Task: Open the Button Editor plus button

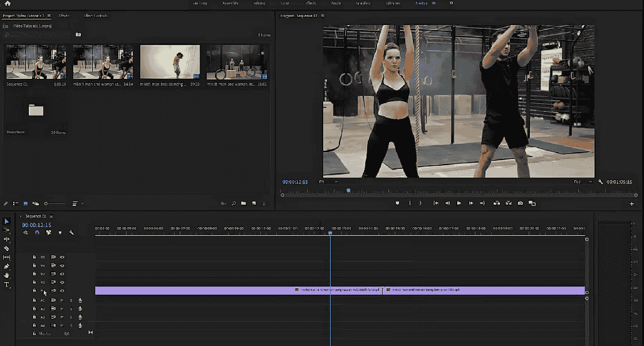Action: tap(631, 203)
